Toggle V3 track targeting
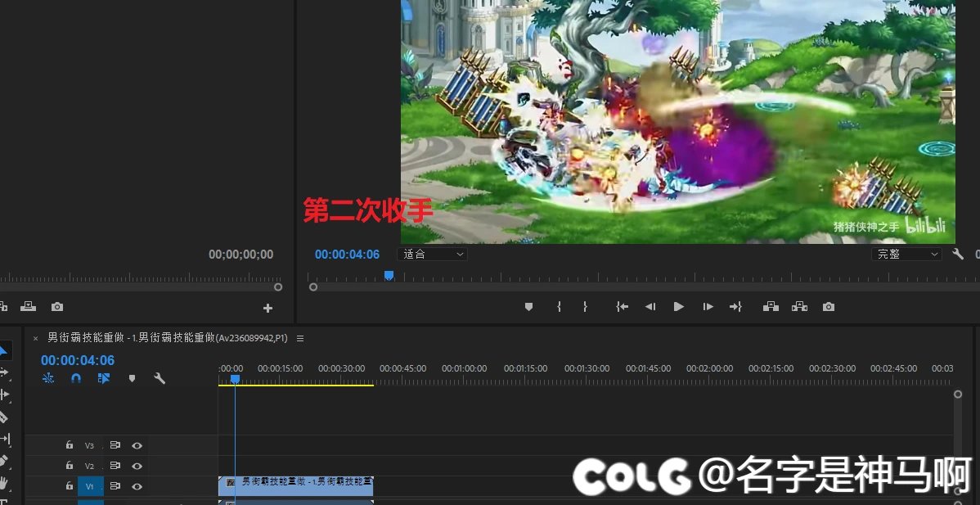The width and height of the screenshot is (980, 505). [x=89, y=445]
